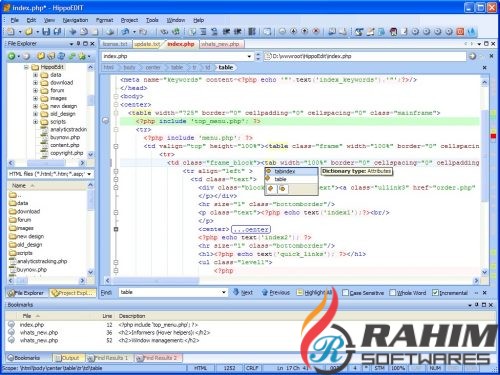The width and height of the screenshot is (500, 375).
Task: Enable the Whole Word checkbox
Action: pyautogui.click(x=392, y=292)
